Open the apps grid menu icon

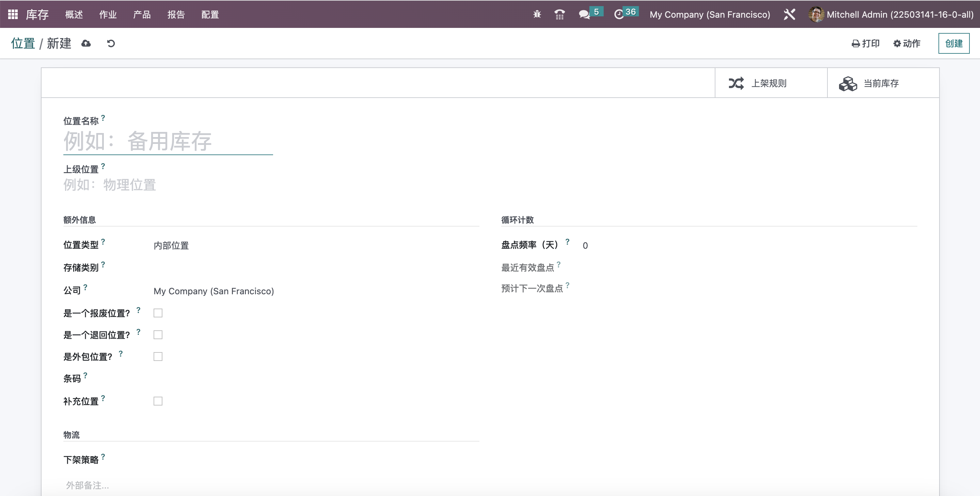[13, 14]
